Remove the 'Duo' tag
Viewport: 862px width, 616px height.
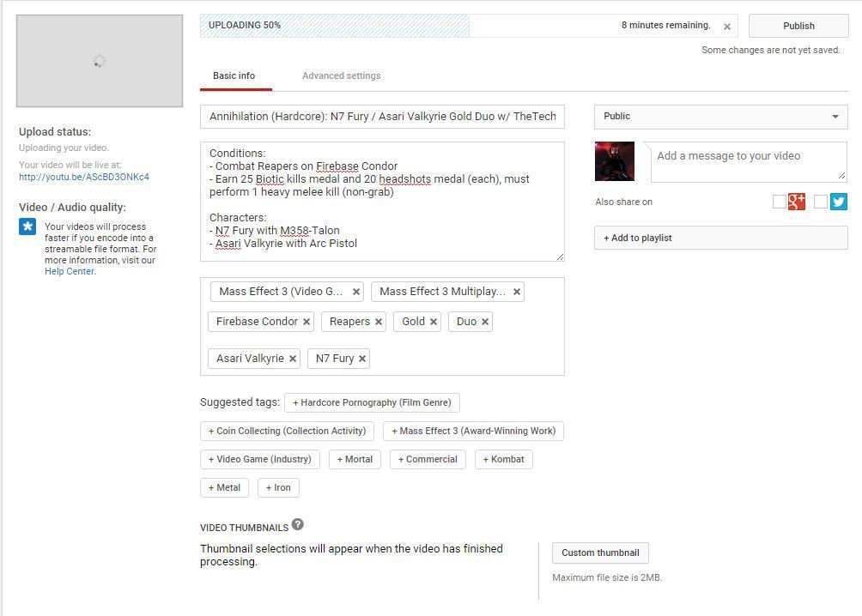click(485, 322)
